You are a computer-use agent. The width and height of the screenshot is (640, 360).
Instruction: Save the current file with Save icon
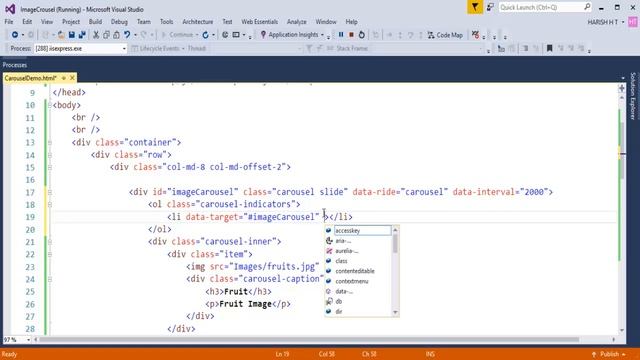coord(71,35)
